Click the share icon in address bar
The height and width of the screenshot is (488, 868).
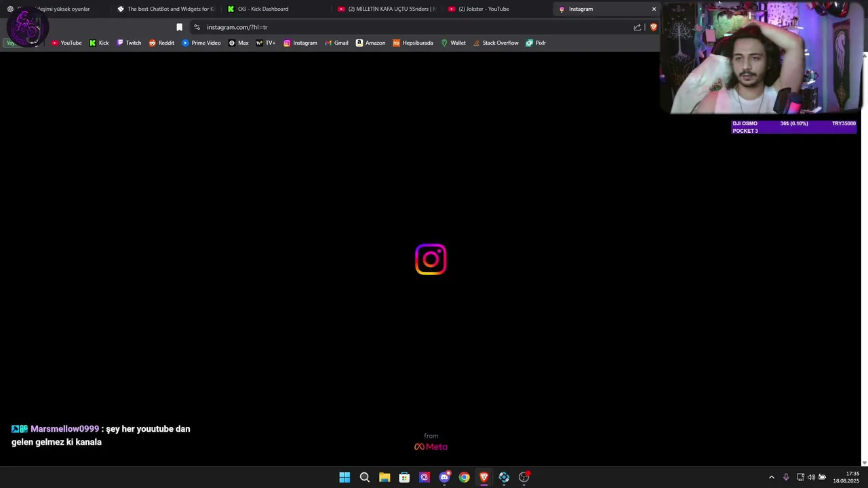coord(637,27)
